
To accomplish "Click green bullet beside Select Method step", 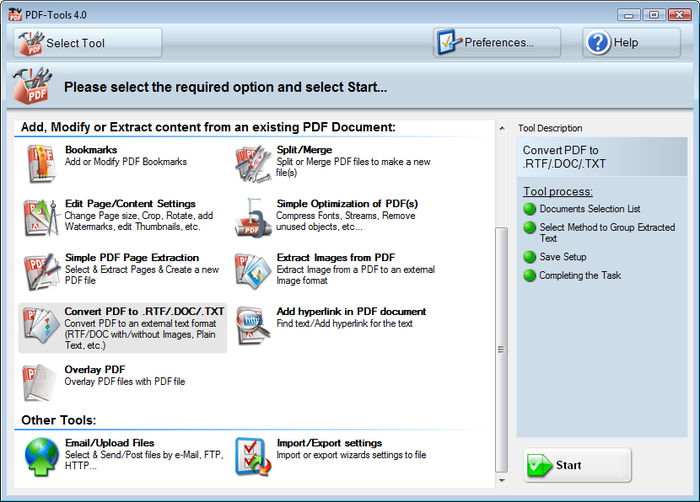I will pos(529,228).
